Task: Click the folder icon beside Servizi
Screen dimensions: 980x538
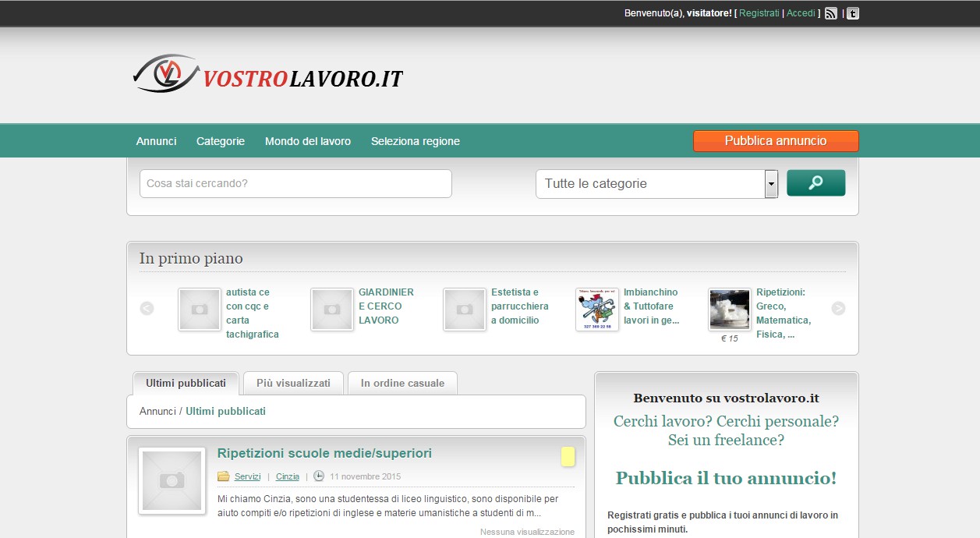Action: tap(224, 476)
